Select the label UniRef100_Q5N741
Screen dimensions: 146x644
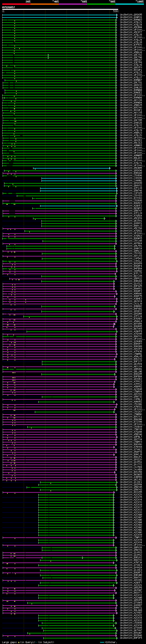click(x=131, y=550)
